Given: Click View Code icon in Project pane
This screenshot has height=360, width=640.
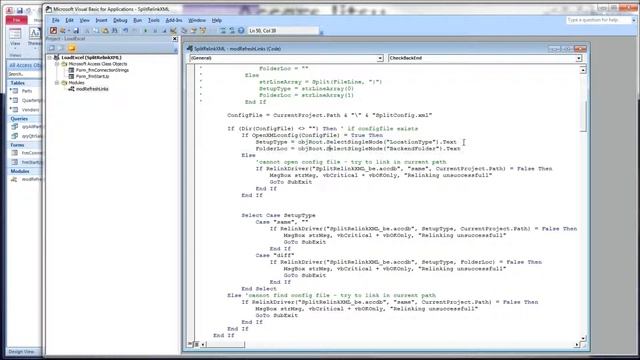Looking at the screenshot, I should [x=51, y=48].
